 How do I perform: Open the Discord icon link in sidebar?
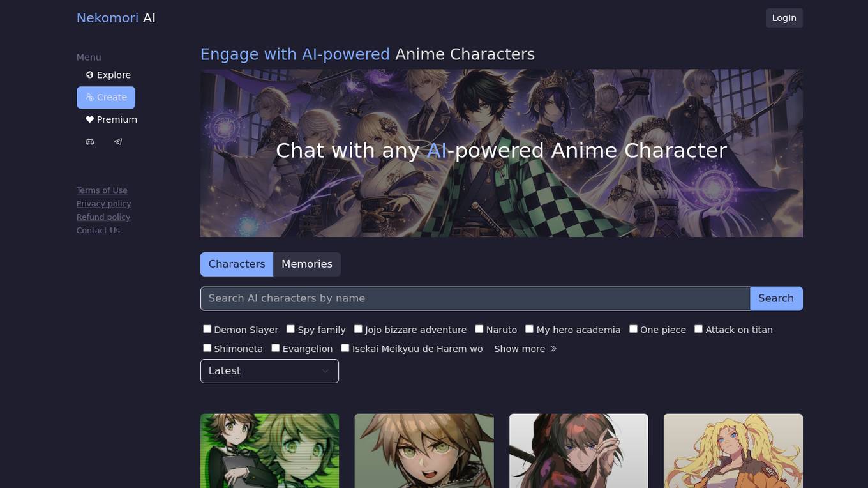point(90,142)
